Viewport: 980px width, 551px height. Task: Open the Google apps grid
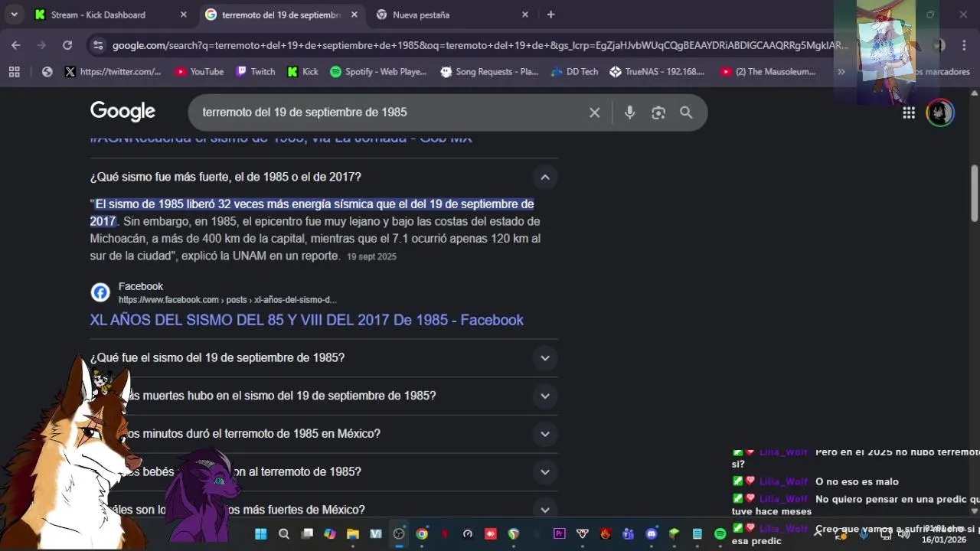point(909,112)
